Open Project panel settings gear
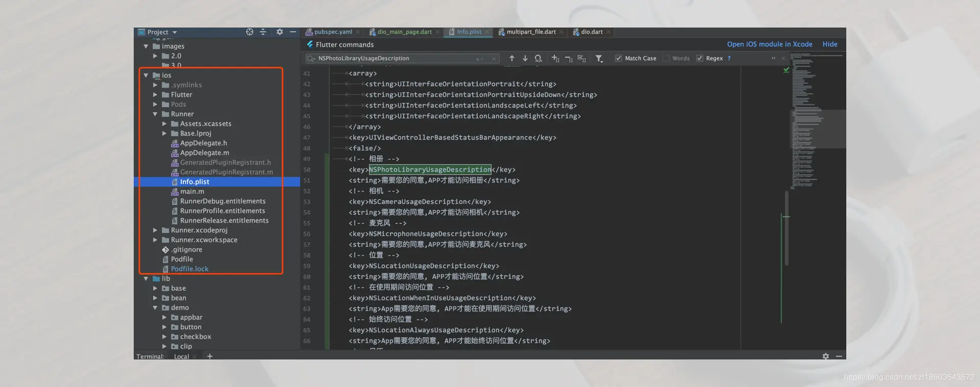 click(x=279, y=32)
